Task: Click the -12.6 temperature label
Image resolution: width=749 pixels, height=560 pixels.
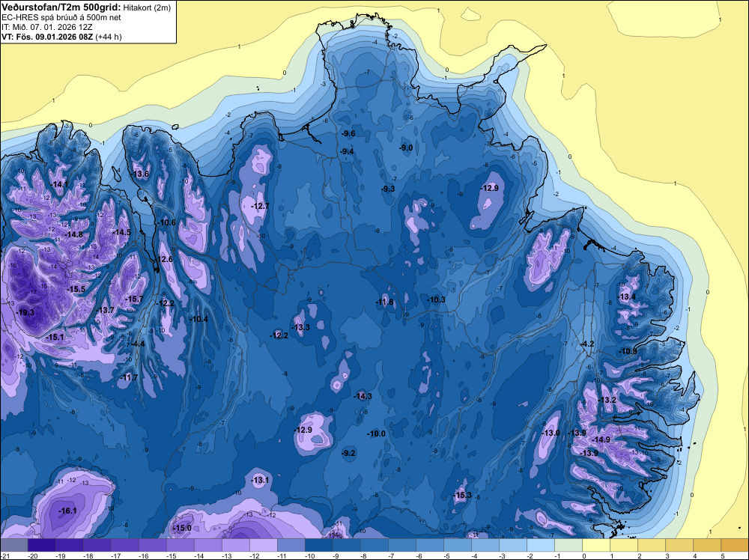Action: point(164,259)
